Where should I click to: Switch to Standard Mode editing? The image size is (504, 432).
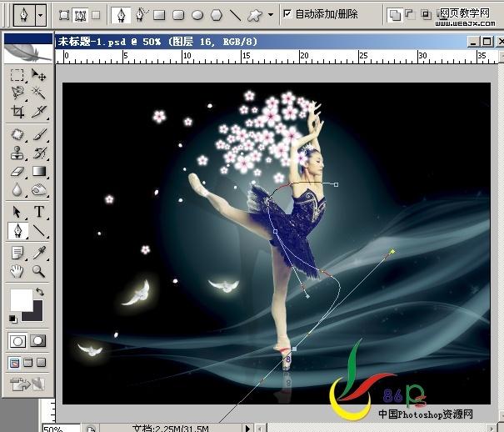tap(17, 341)
